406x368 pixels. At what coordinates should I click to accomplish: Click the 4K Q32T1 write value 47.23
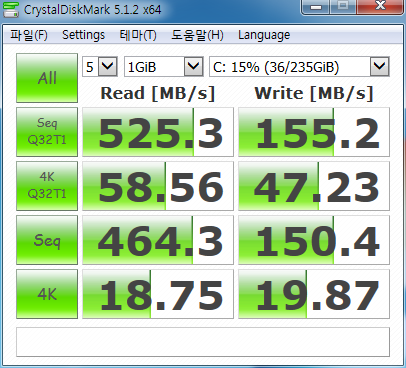tap(314, 186)
